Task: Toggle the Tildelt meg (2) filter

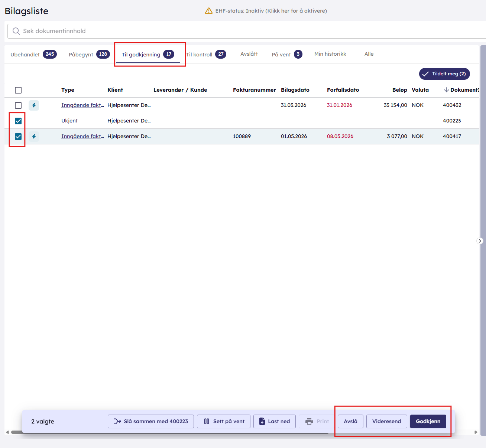Action: coord(444,74)
